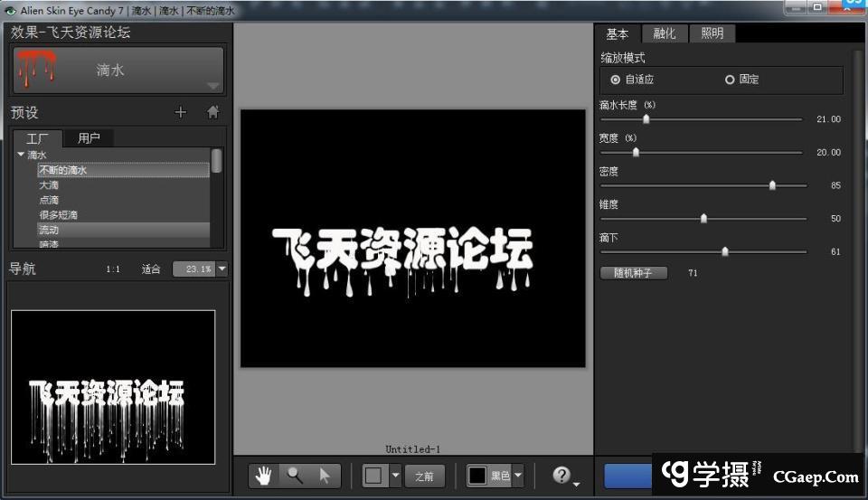This screenshot has width=868, height=500.
Task: Click the 随机种子 random seed button
Action: pyautogui.click(x=633, y=273)
